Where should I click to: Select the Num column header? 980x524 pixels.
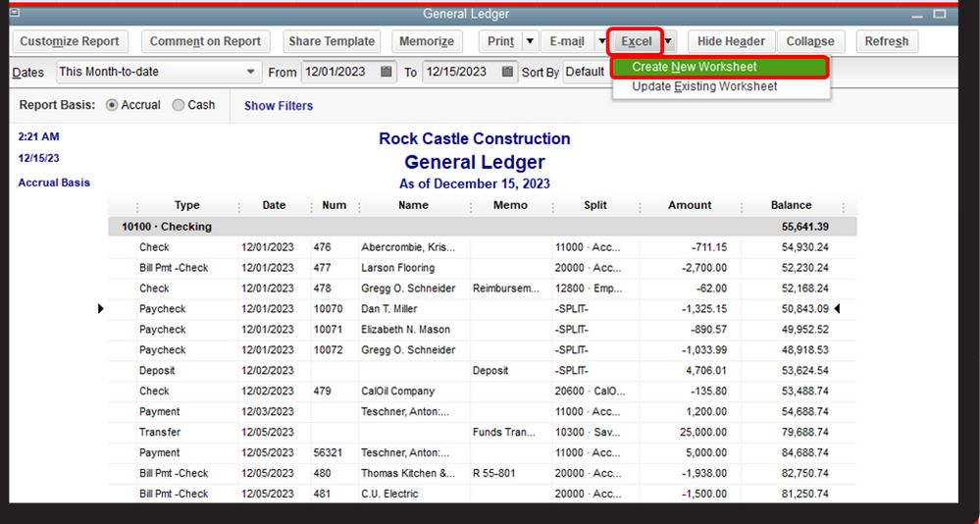(334, 205)
